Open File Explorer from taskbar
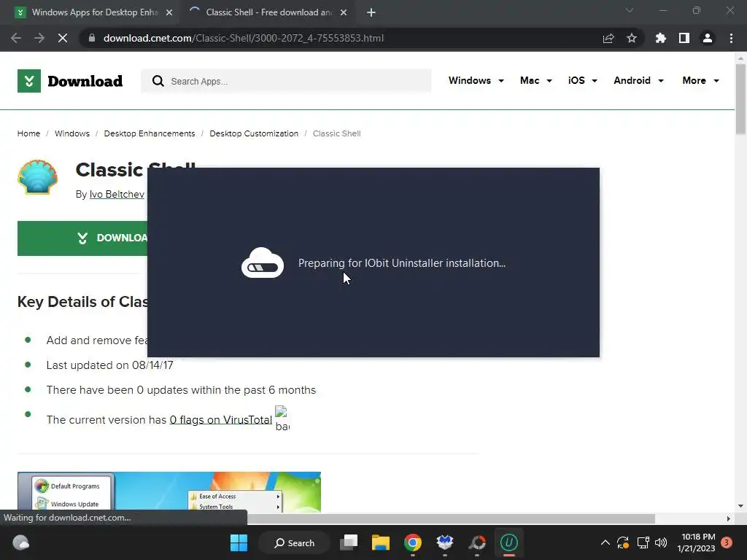The width and height of the screenshot is (747, 560). [381, 542]
